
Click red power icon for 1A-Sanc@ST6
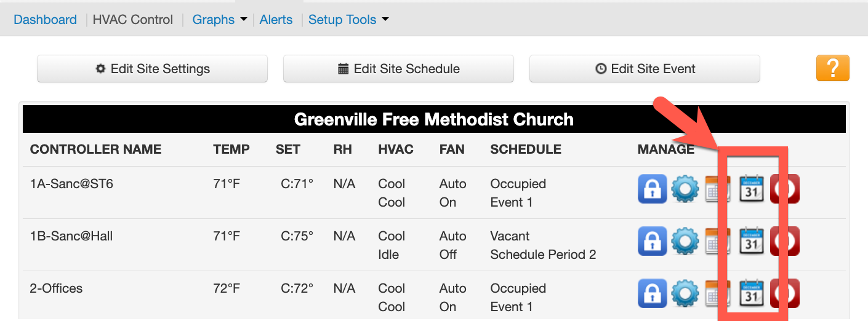coord(789,188)
